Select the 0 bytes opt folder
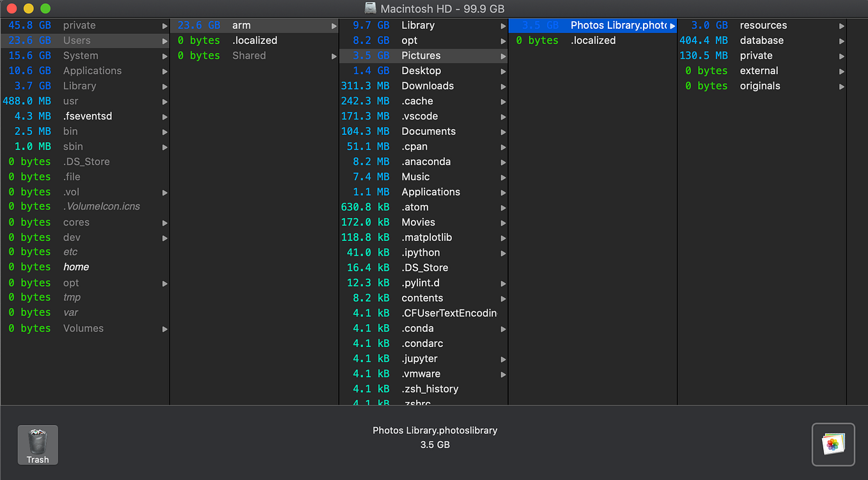Image resolution: width=868 pixels, height=480 pixels. point(85,283)
